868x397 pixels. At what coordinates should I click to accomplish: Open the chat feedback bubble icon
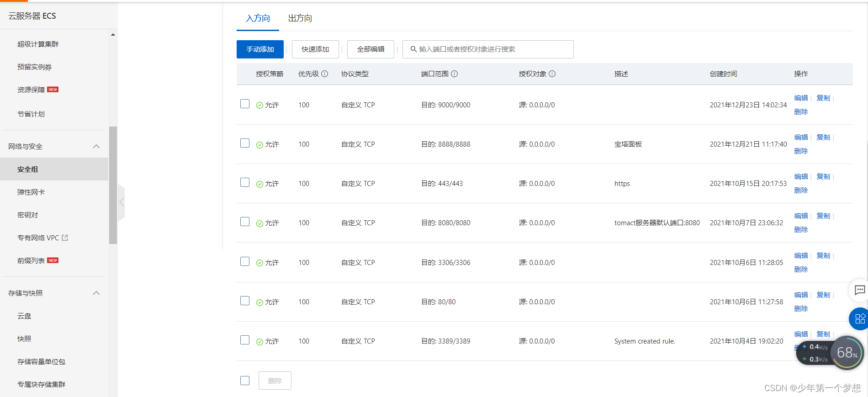click(x=859, y=290)
